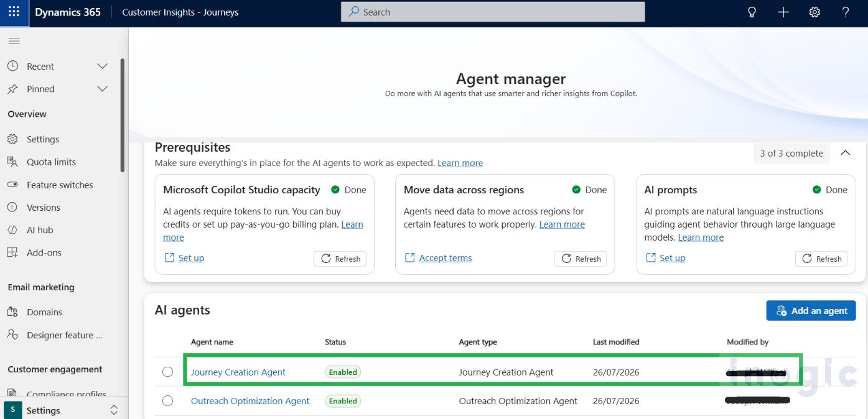Viewport: 868px width, 419px height.
Task: Open Domains under Email marketing
Action: coord(44,312)
